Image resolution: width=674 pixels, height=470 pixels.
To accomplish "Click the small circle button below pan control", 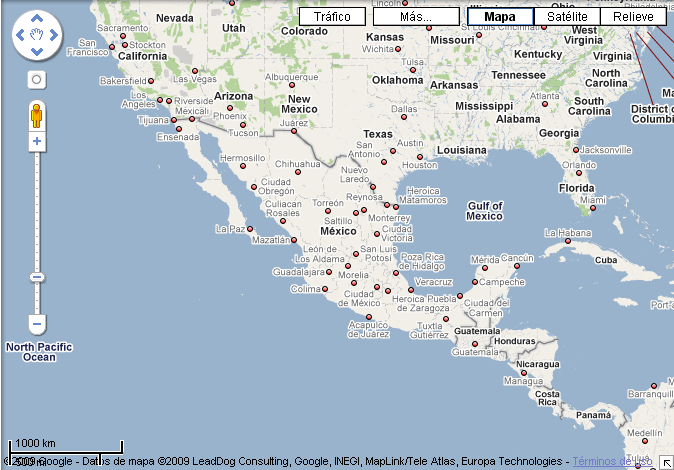I will pyautogui.click(x=37, y=79).
